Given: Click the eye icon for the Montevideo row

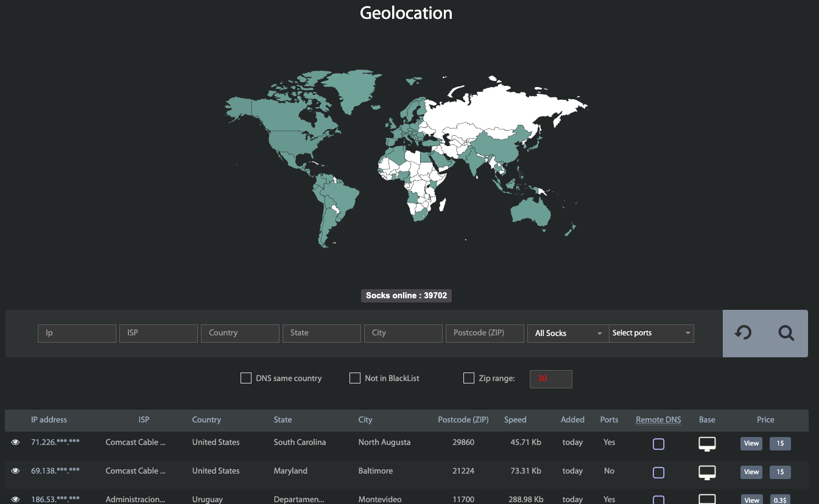Looking at the screenshot, I should tap(16, 499).
